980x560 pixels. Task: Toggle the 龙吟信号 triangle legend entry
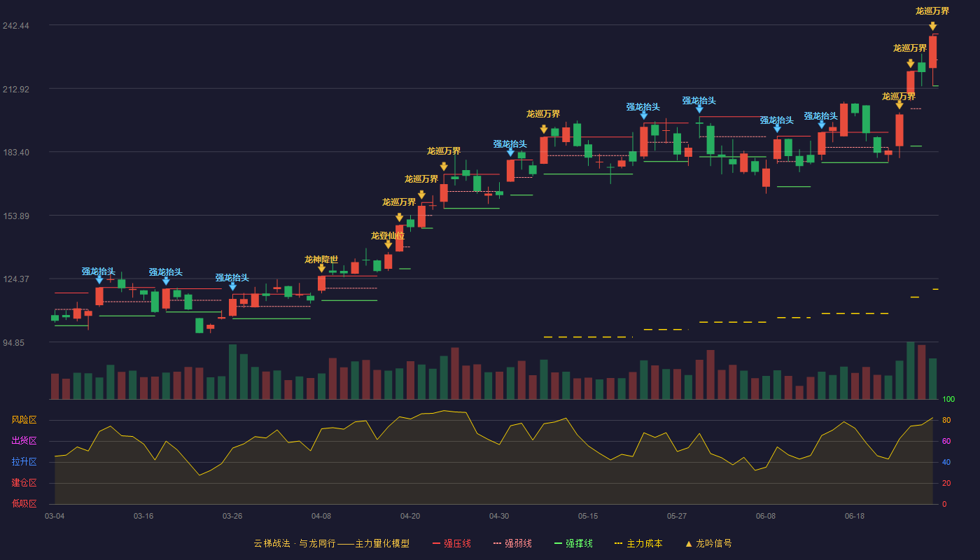coord(708,543)
